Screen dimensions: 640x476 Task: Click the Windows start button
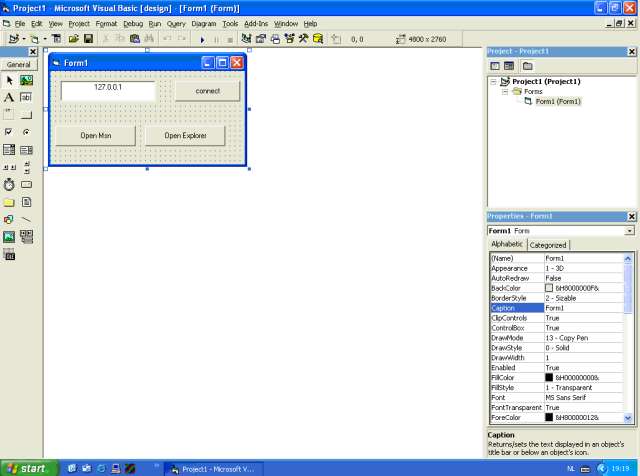coord(29,468)
